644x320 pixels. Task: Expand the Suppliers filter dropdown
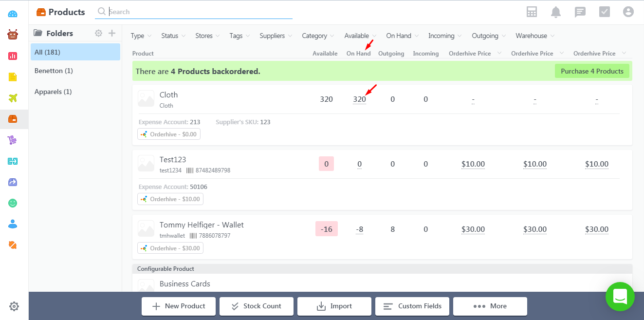(x=276, y=36)
